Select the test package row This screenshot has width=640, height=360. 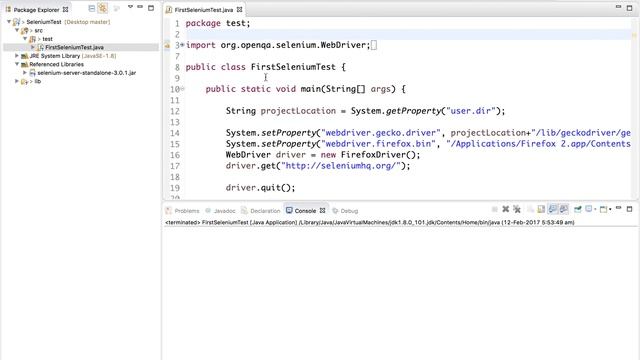tap(41, 39)
